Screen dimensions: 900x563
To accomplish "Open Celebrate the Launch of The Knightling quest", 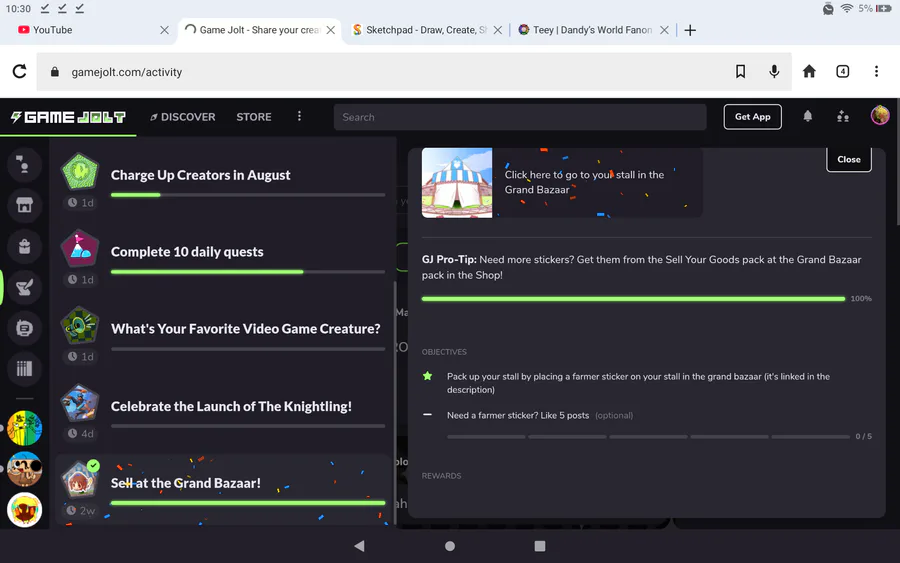I will [x=223, y=413].
